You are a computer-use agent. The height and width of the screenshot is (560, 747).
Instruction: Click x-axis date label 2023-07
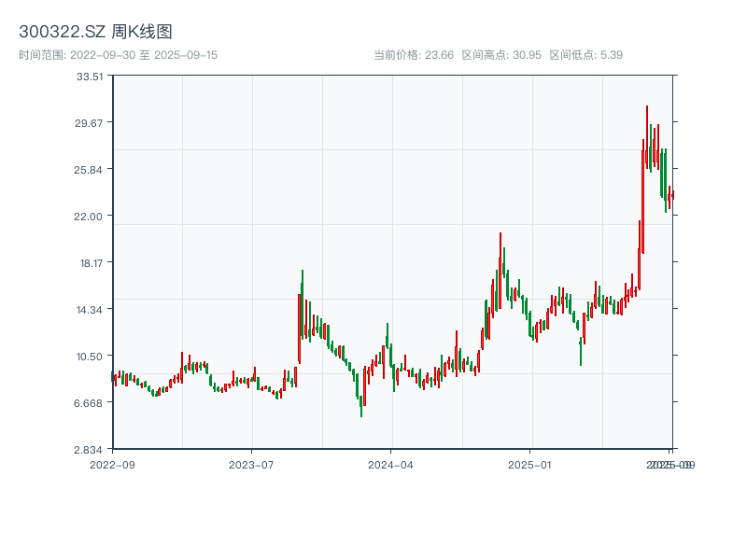(251, 465)
